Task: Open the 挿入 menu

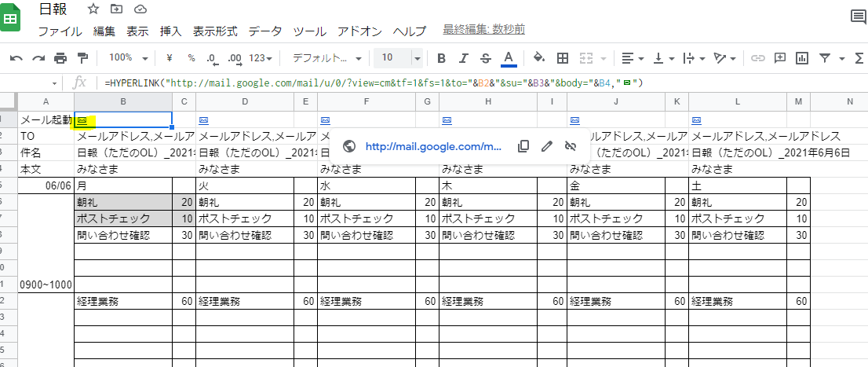Action: click(170, 31)
